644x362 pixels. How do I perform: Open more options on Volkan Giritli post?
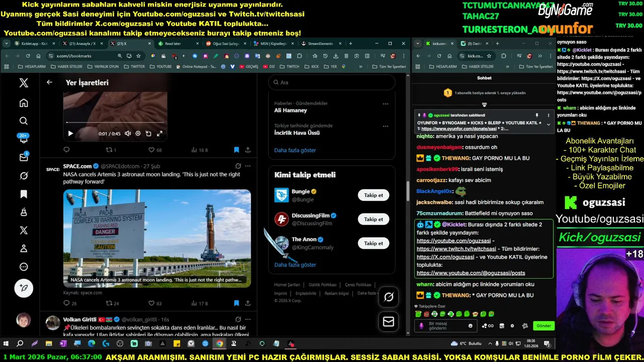(248, 319)
